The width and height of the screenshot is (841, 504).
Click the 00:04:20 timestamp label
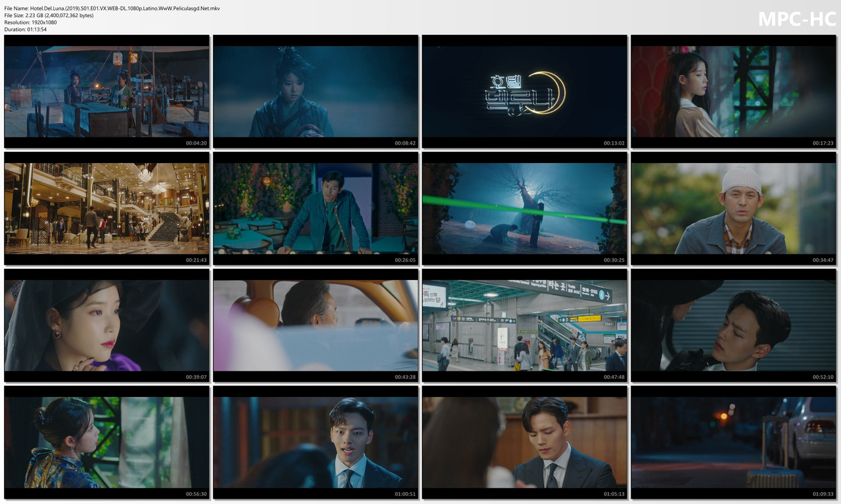click(196, 143)
